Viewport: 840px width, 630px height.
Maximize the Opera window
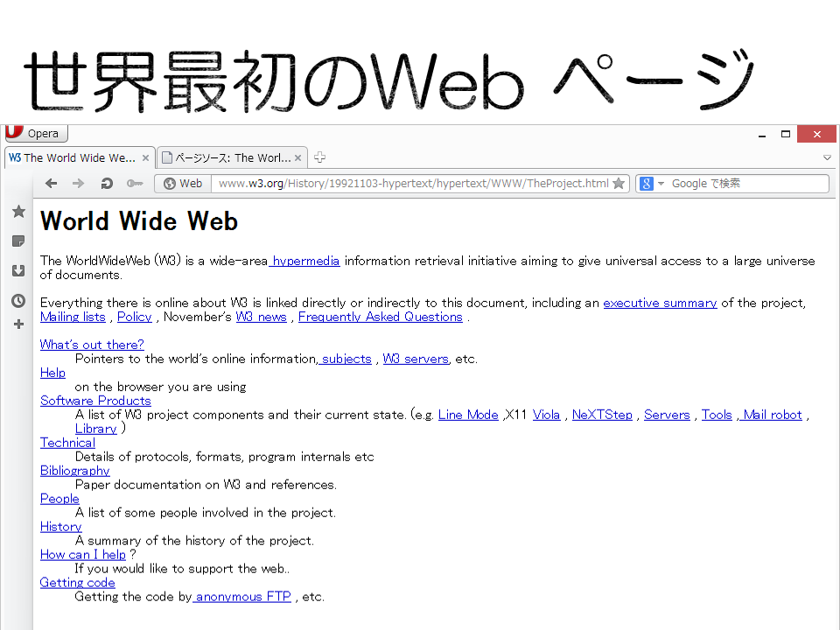786,135
